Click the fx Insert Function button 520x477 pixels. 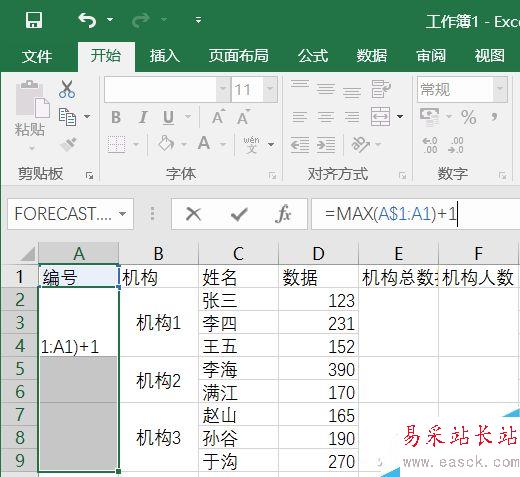283,214
